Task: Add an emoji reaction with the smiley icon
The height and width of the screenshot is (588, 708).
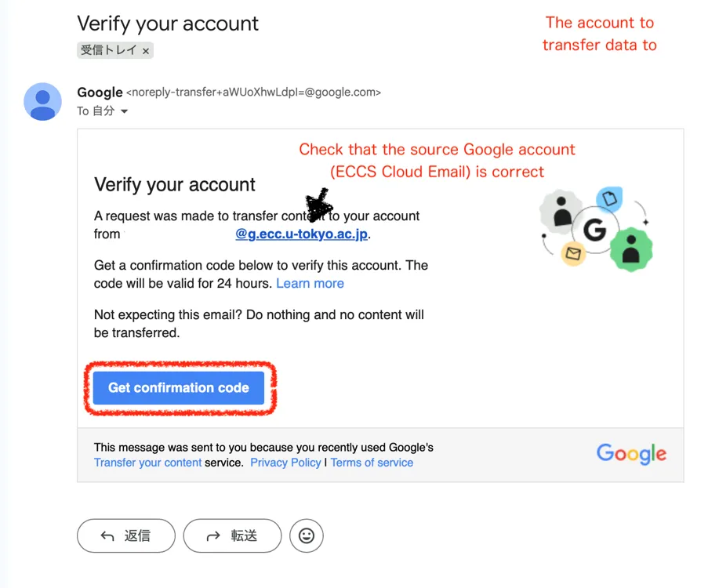Action: (x=307, y=536)
